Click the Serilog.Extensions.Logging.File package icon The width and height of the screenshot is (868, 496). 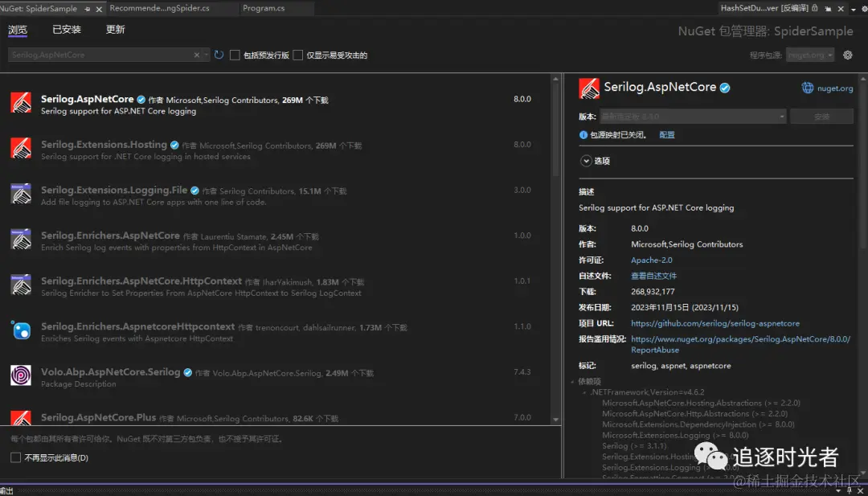21,194
